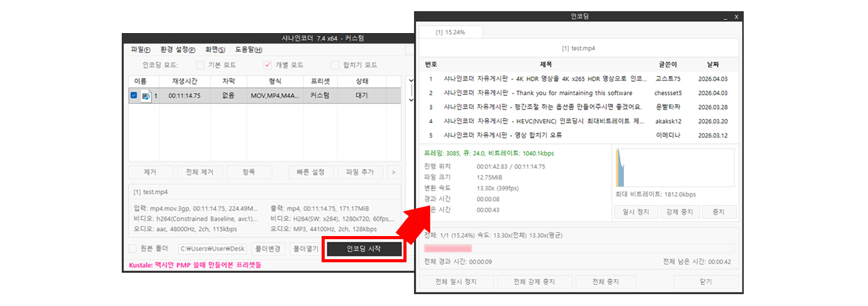Click the 번호 column header
The image size is (868, 306).
click(x=431, y=64)
